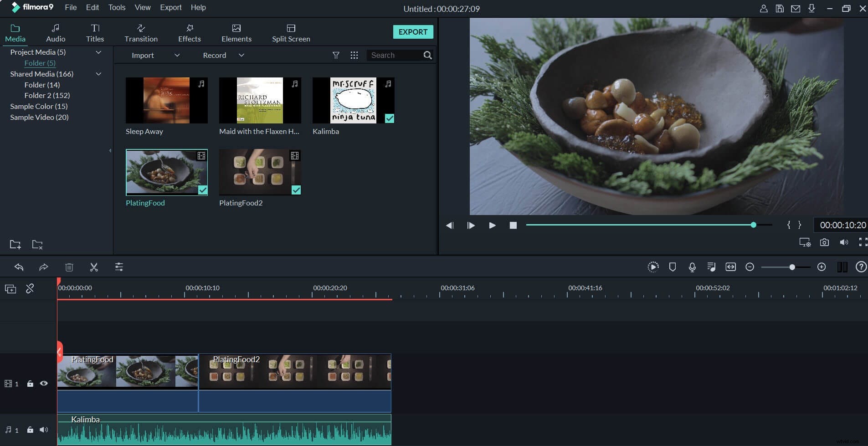Adjust the timeline zoom slider
Viewport: 868px width, 446px height.
coord(791,267)
